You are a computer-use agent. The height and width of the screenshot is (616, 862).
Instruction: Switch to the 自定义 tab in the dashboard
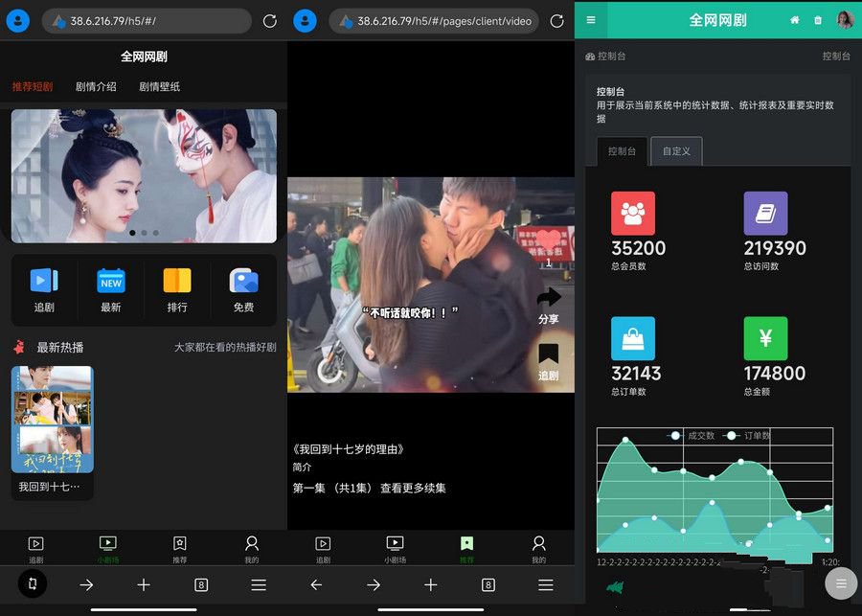click(676, 150)
